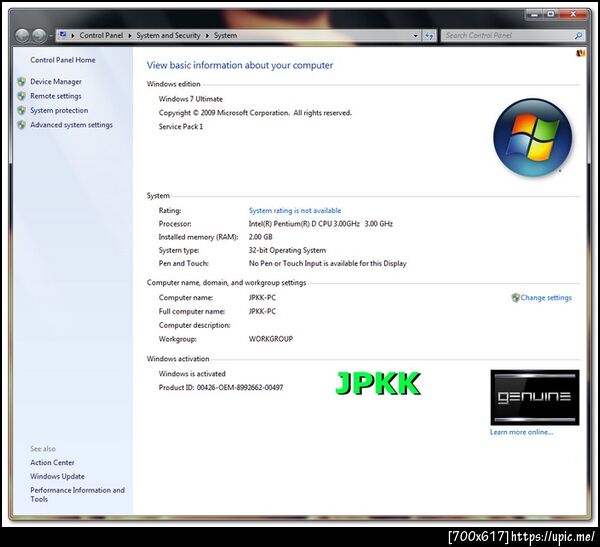Select System and Security breadcrumb
Viewport: 600px width, 547px height.
point(168,35)
